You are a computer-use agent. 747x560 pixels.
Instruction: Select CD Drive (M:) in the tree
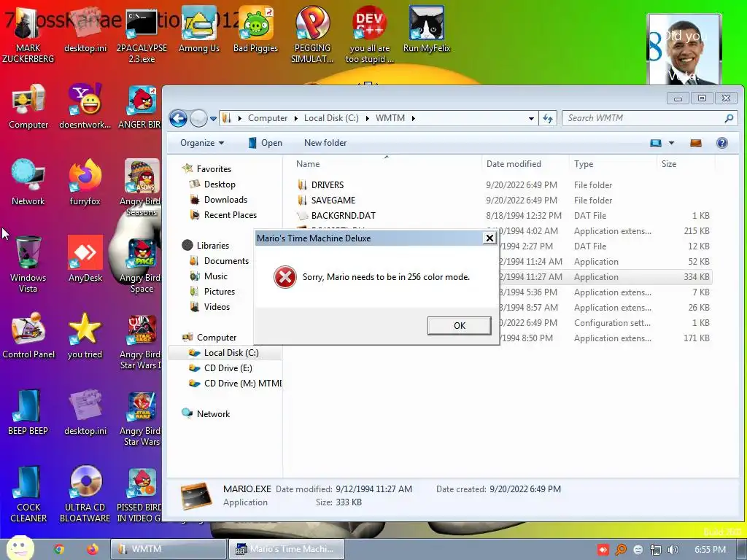pos(242,384)
